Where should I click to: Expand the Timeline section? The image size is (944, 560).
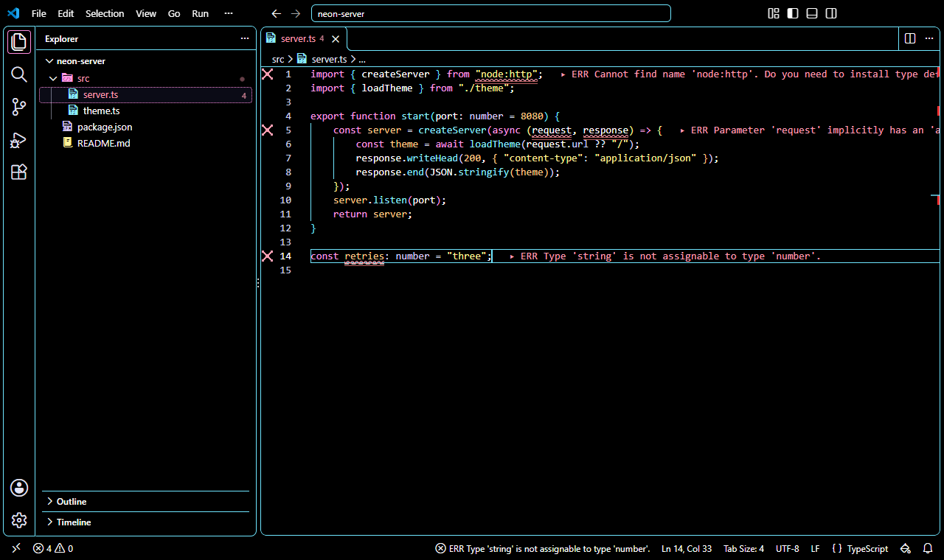coord(145,522)
